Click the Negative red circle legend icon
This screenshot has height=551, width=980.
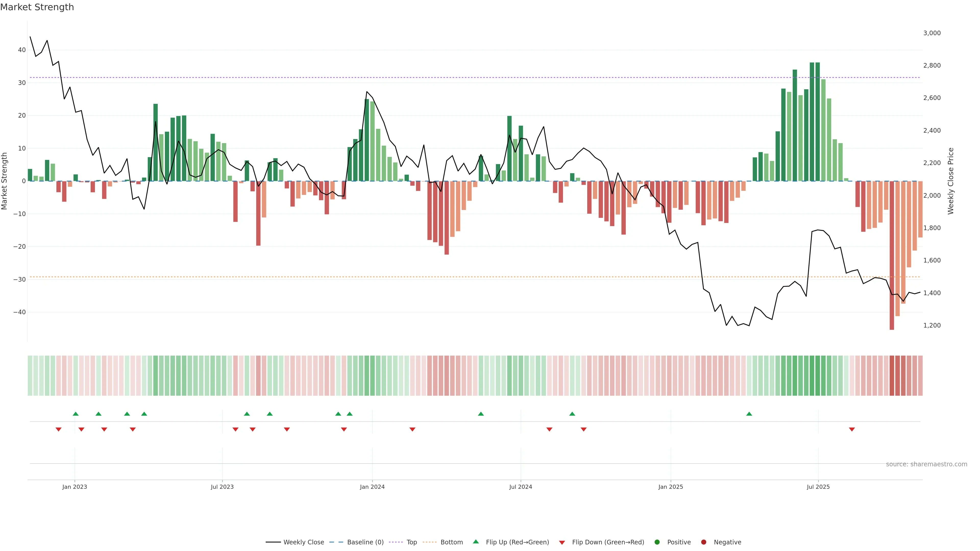tap(703, 542)
